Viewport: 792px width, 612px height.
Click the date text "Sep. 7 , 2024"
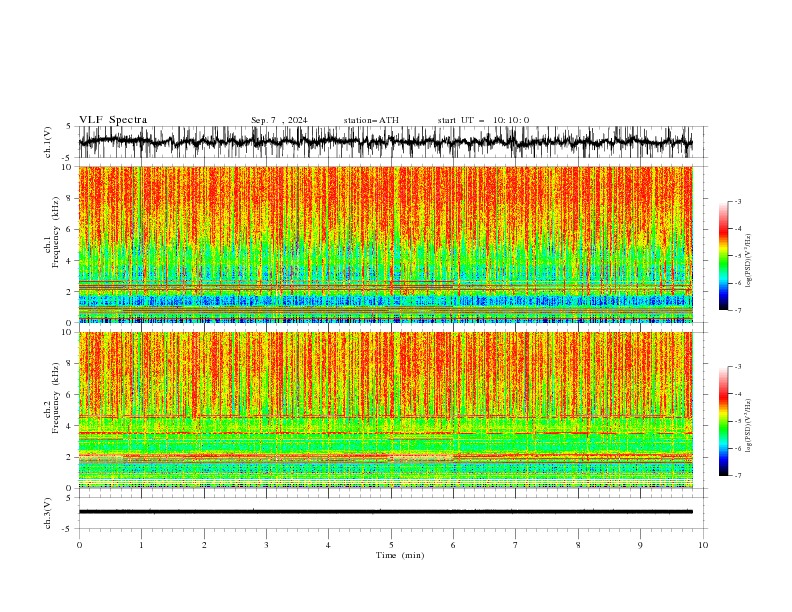(279, 120)
